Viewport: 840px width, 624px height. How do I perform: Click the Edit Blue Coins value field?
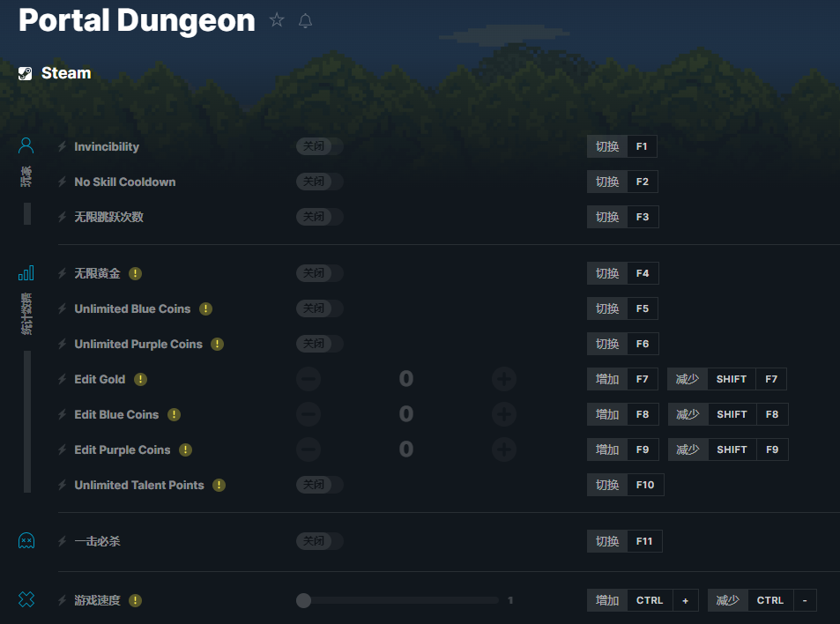click(406, 414)
